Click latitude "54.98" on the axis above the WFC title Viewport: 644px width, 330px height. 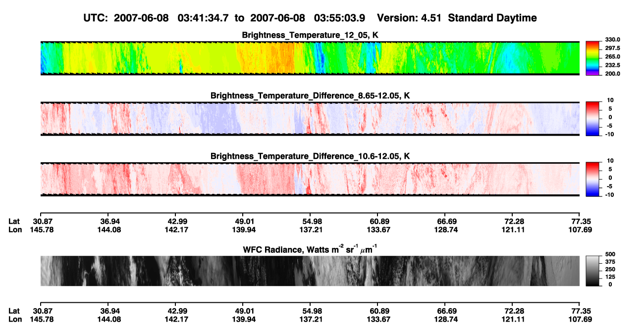(311, 221)
